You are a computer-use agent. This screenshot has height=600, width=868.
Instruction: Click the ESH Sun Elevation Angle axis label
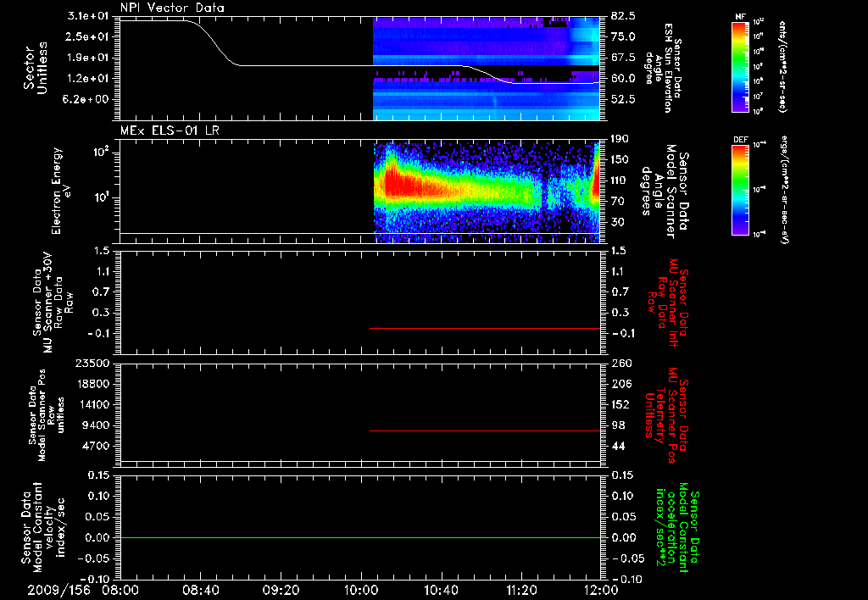662,68
